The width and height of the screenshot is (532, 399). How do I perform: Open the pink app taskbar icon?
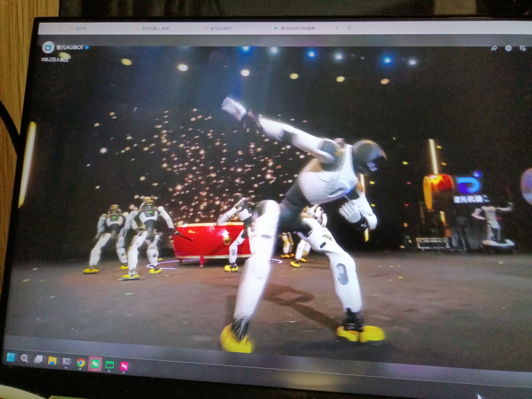124,366
